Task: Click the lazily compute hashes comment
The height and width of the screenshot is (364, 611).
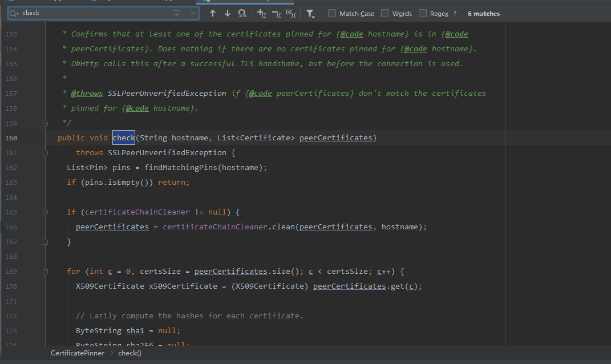Action: [189, 316]
